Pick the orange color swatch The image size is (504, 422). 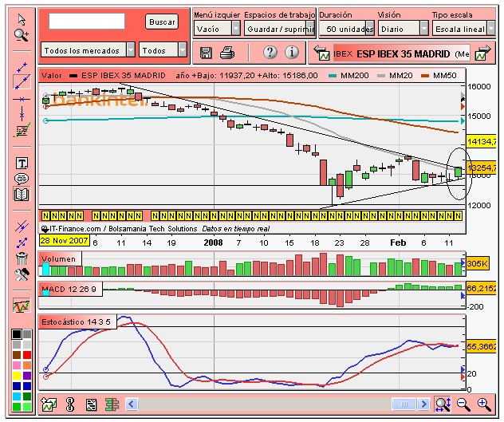27,365
